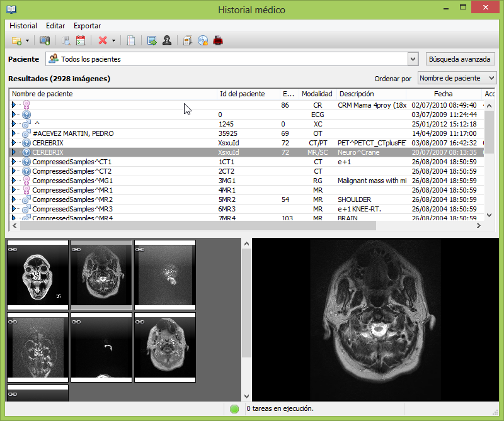Click the male icon of CompressedSamples^MR3
Screen dimensions: 504x421
[x=26, y=209]
